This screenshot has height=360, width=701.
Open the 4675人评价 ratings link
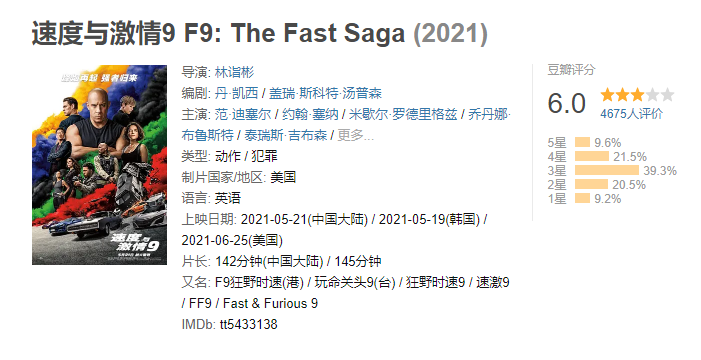(631, 114)
